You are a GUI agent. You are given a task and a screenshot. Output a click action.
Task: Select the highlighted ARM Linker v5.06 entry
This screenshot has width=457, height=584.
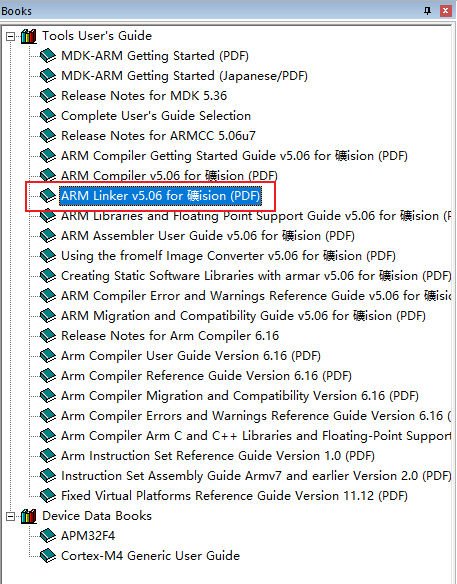(x=161, y=196)
